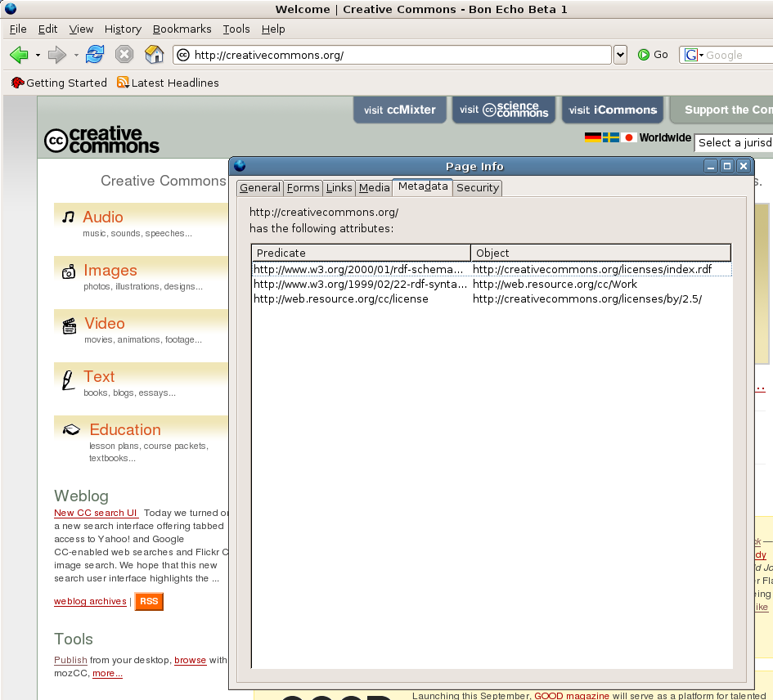Open the Select a jurisdiction dropdown

click(734, 143)
